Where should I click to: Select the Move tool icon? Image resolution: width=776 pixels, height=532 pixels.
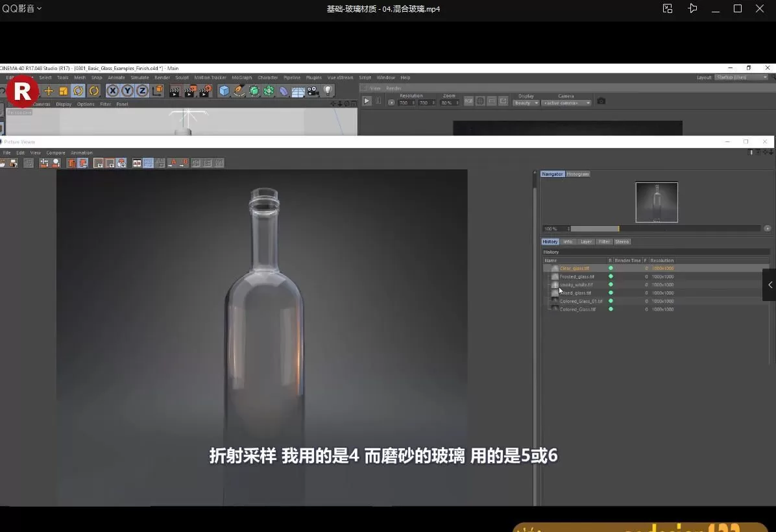[x=48, y=91]
